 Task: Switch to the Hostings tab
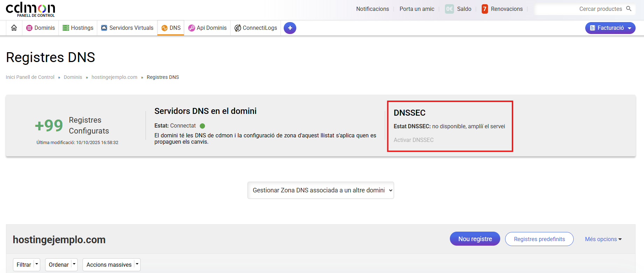coord(78,28)
